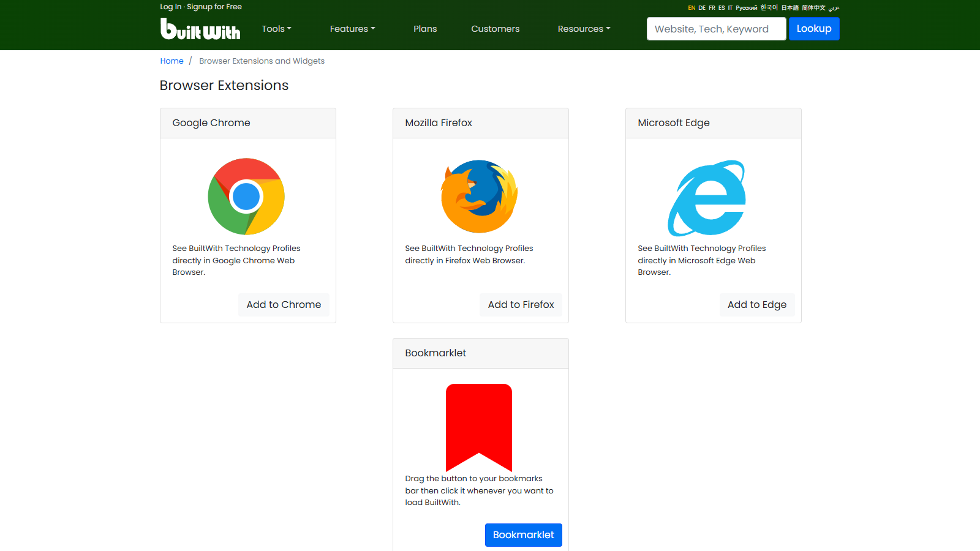
Task: Switch language to DE
Action: tap(702, 8)
